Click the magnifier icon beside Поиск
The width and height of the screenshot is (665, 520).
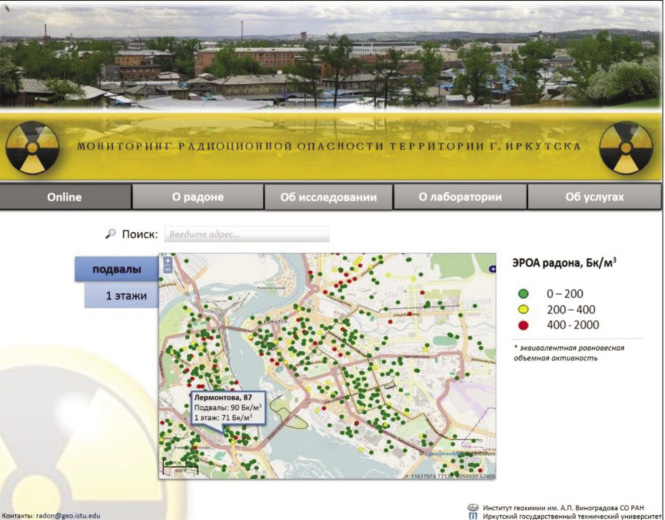pyautogui.click(x=111, y=234)
